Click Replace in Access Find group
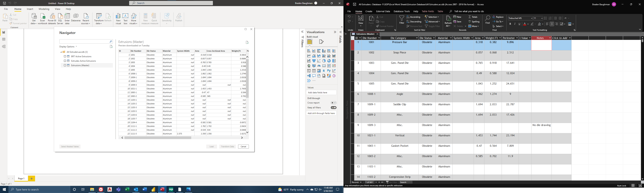The image size is (644, 193). 498,17
